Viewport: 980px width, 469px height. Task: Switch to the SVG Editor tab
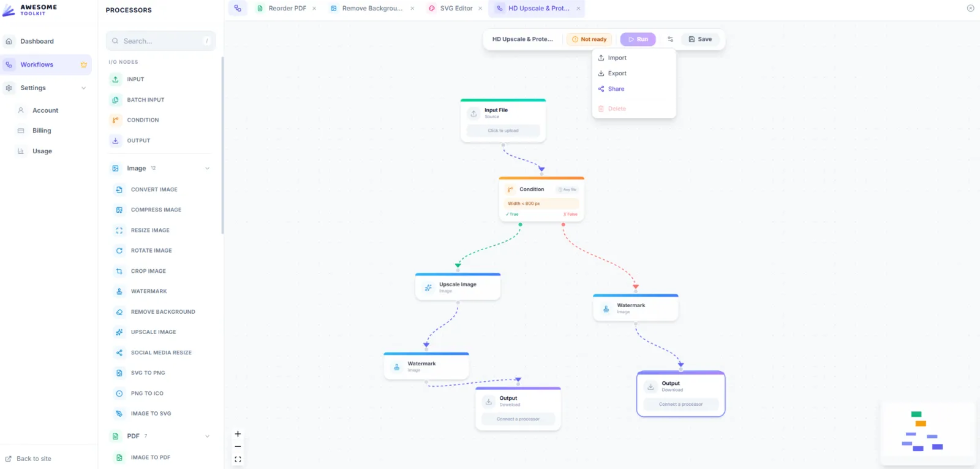point(456,9)
